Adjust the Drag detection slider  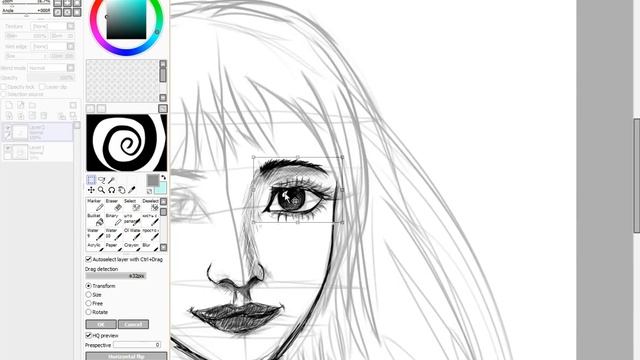(x=116, y=276)
